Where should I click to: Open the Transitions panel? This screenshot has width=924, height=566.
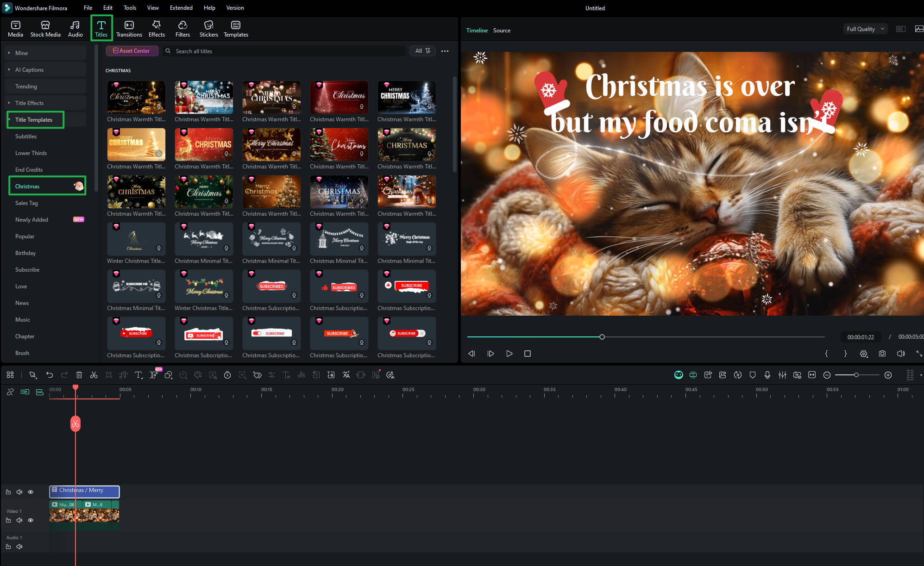(129, 29)
